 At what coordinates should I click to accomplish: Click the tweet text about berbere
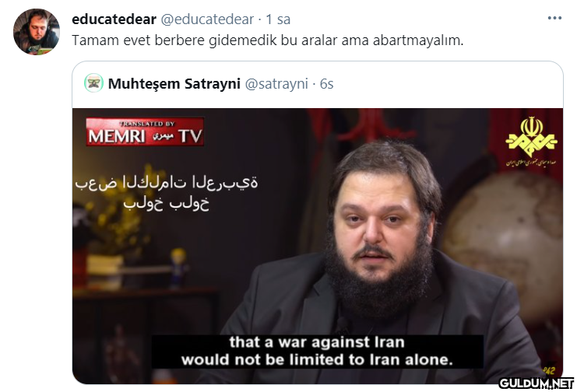[x=268, y=40]
